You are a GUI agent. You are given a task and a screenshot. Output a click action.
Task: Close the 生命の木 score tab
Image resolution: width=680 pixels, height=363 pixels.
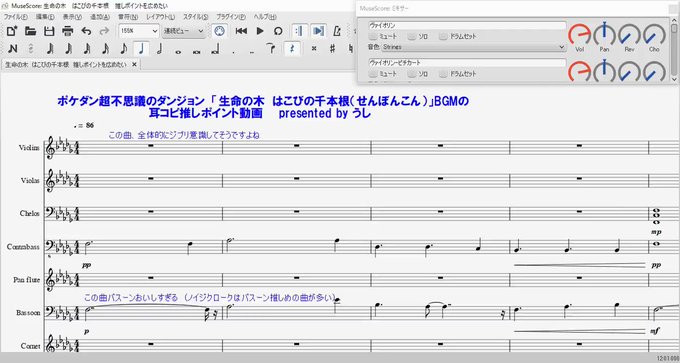[x=134, y=64]
